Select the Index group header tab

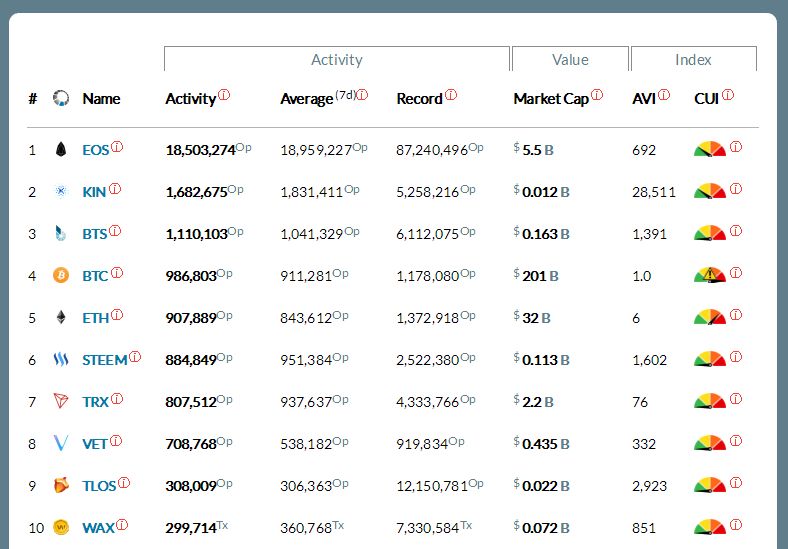[694, 59]
